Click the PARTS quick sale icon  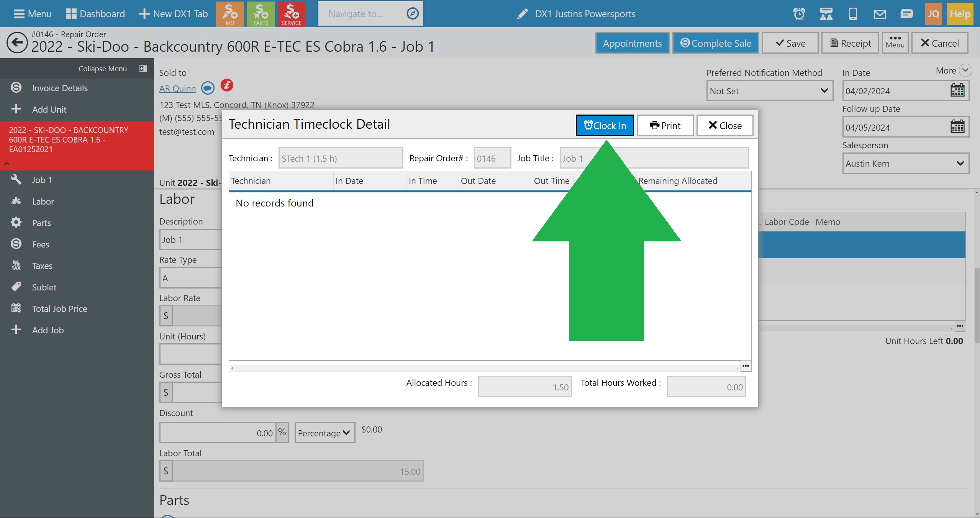click(x=261, y=14)
